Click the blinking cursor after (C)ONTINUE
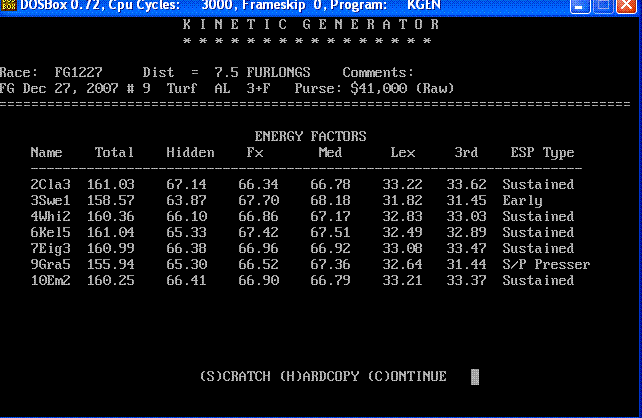The width and height of the screenshot is (642, 418). [475, 377]
